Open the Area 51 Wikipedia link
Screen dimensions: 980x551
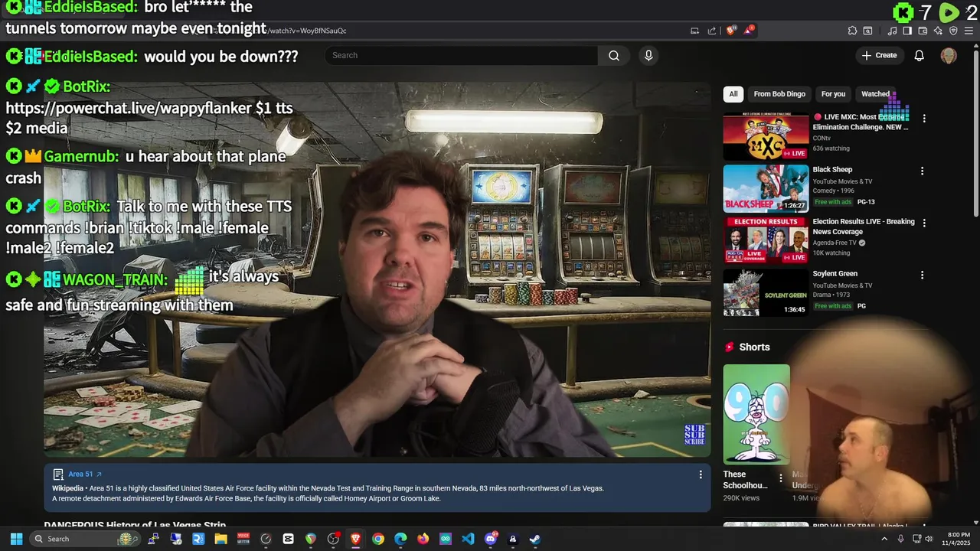click(x=85, y=474)
